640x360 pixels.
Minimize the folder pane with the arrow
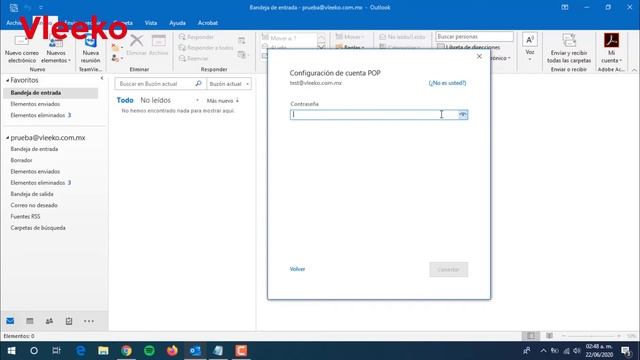pyautogui.click(x=102, y=78)
